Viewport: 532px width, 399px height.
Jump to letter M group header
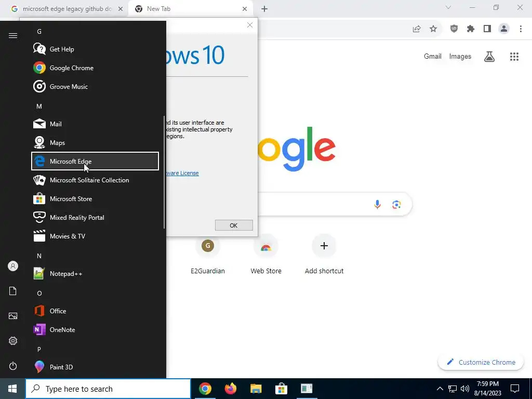39,106
